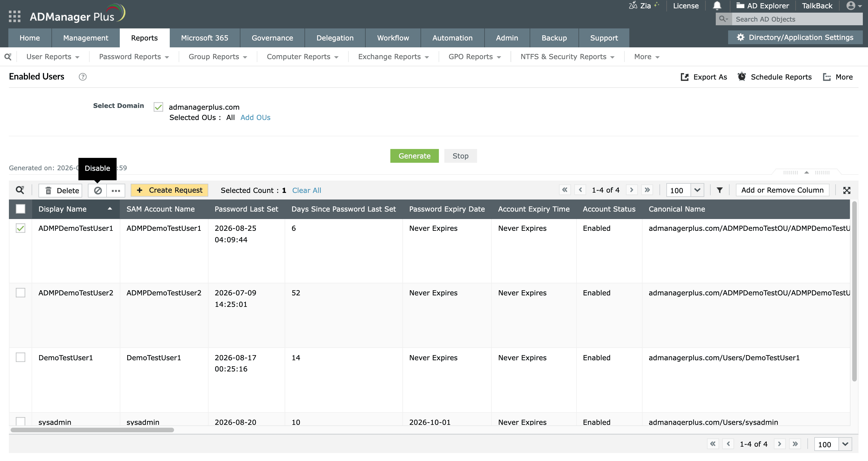Check DemoTestUser1 row checkbox
868x461 pixels.
tap(21, 358)
